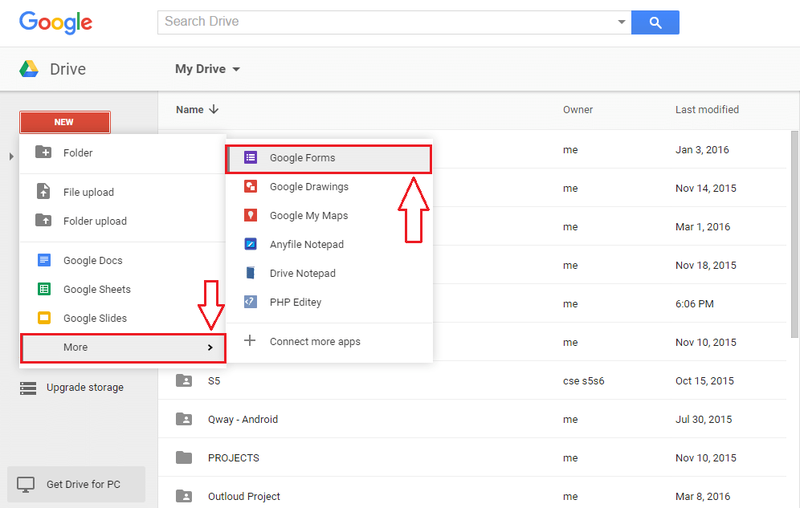The image size is (800, 508).
Task: Choose Anyfile Notepad in the submenu
Action: pyautogui.click(x=329, y=244)
